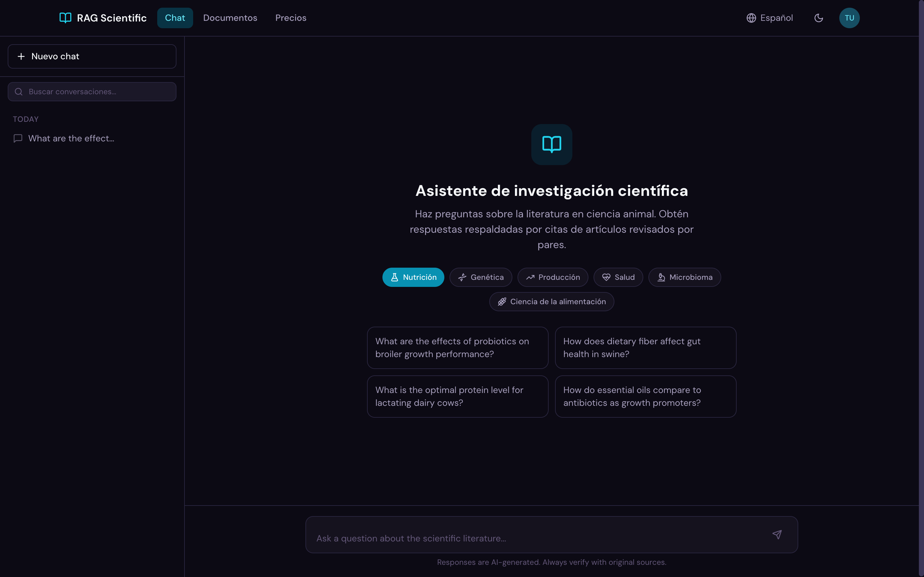Click the flask icon on the Nutrición chip
Viewport: 924px width, 577px height.
pyautogui.click(x=395, y=277)
